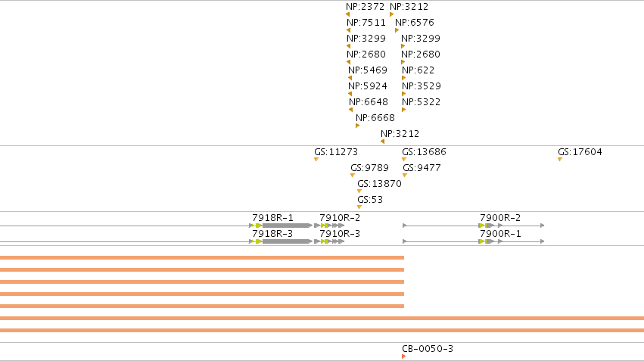Select the CB-0050-3 red triangle marker
This screenshot has height=361, width=644.
pos(404,356)
